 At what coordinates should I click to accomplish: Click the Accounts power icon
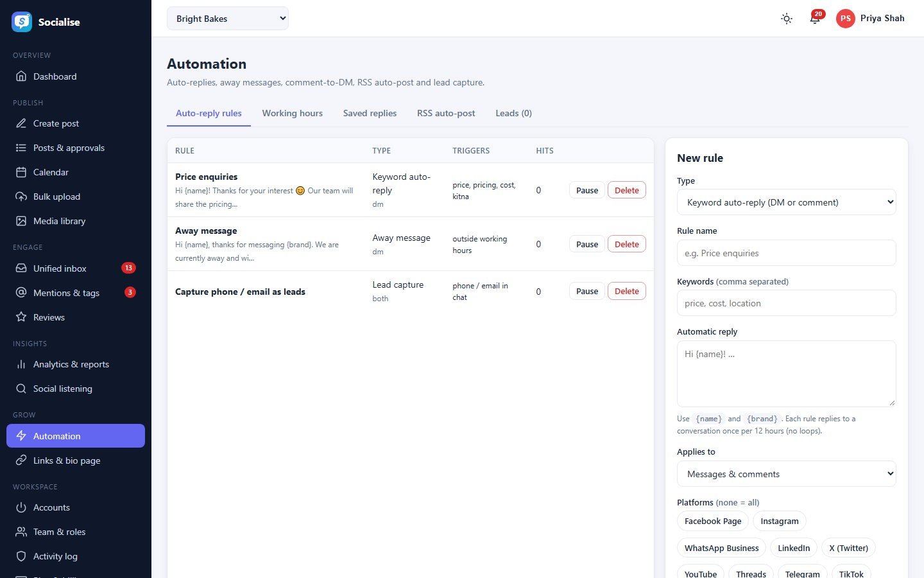click(x=21, y=507)
